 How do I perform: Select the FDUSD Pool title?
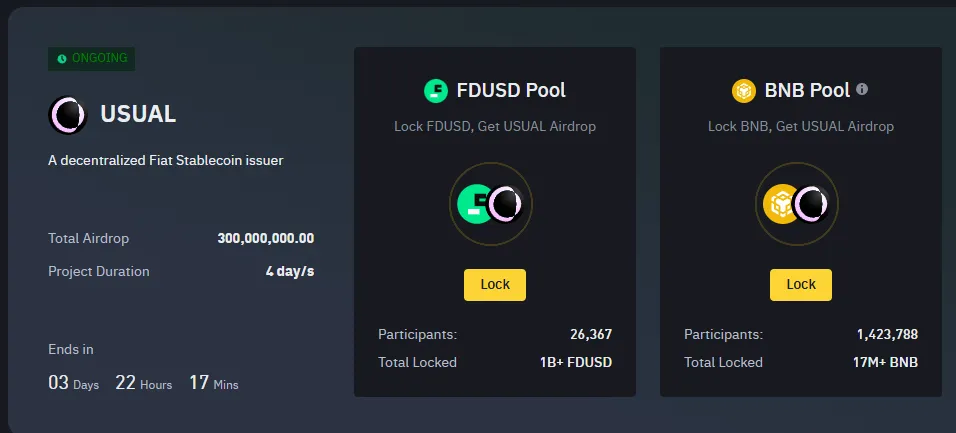click(x=511, y=91)
